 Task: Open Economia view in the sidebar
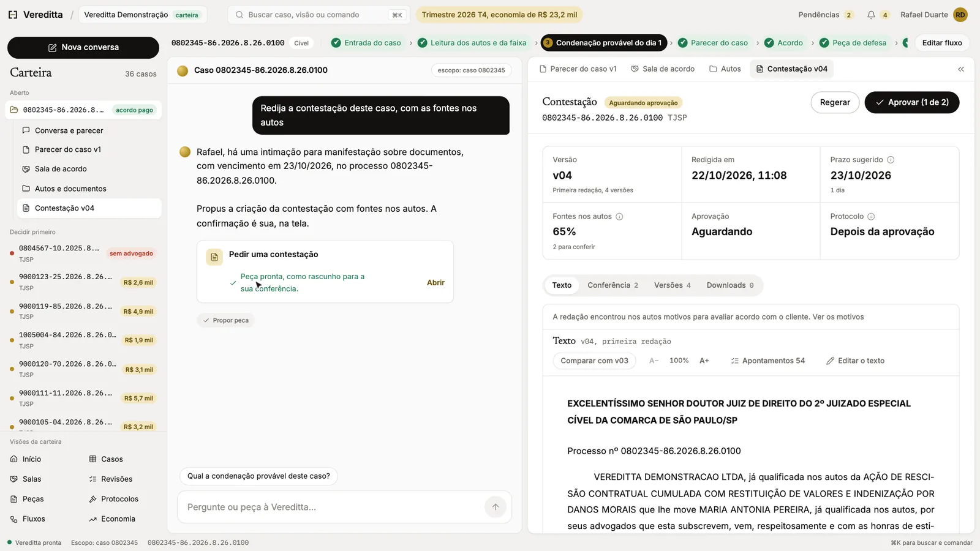tap(112, 519)
